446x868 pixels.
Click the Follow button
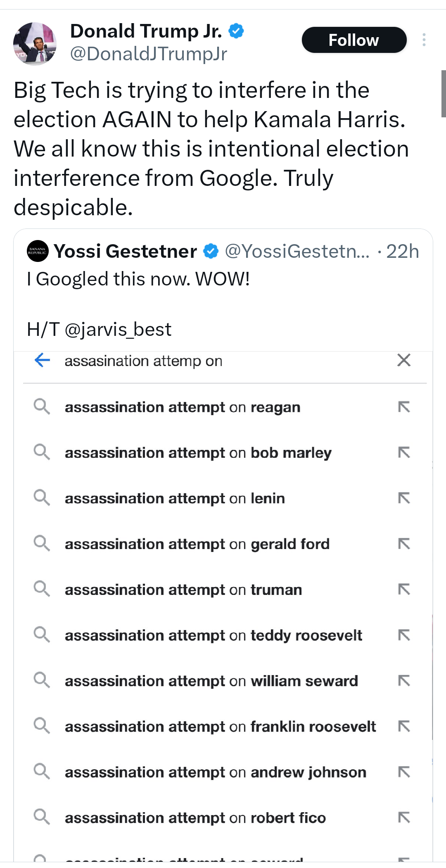pyautogui.click(x=354, y=40)
